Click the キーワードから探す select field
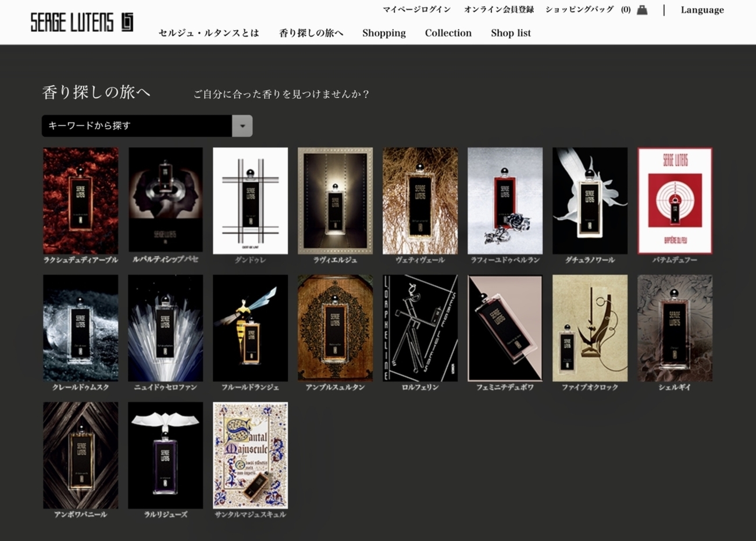Image resolution: width=756 pixels, height=541 pixels. click(147, 126)
